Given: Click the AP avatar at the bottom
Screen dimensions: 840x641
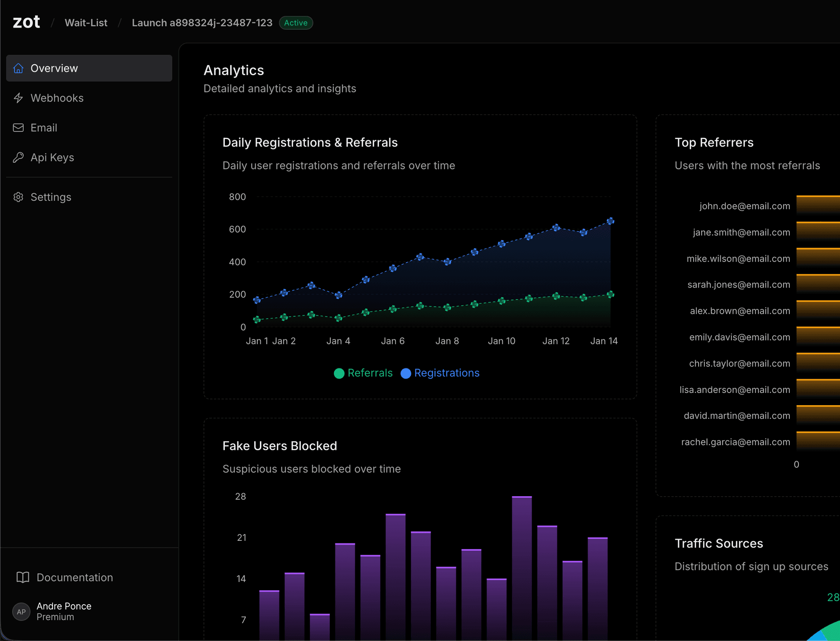Looking at the screenshot, I should pyautogui.click(x=21, y=612).
